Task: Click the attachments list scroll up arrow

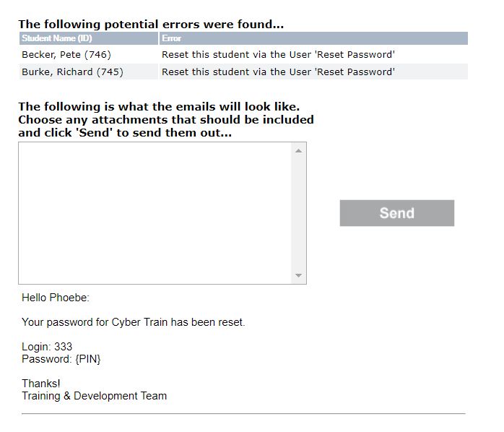Action: pos(299,151)
